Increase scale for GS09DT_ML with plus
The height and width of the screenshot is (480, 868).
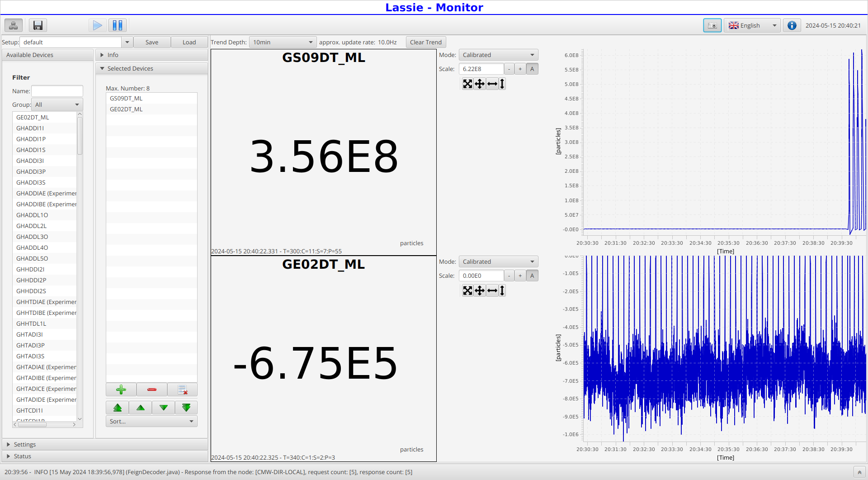(x=520, y=69)
